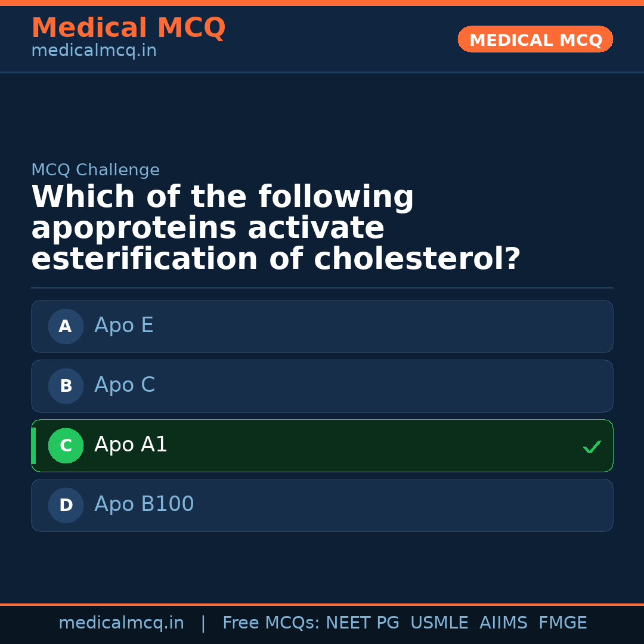Click the question text about apoproteins
This screenshot has height=644, width=644.
[x=276, y=227]
